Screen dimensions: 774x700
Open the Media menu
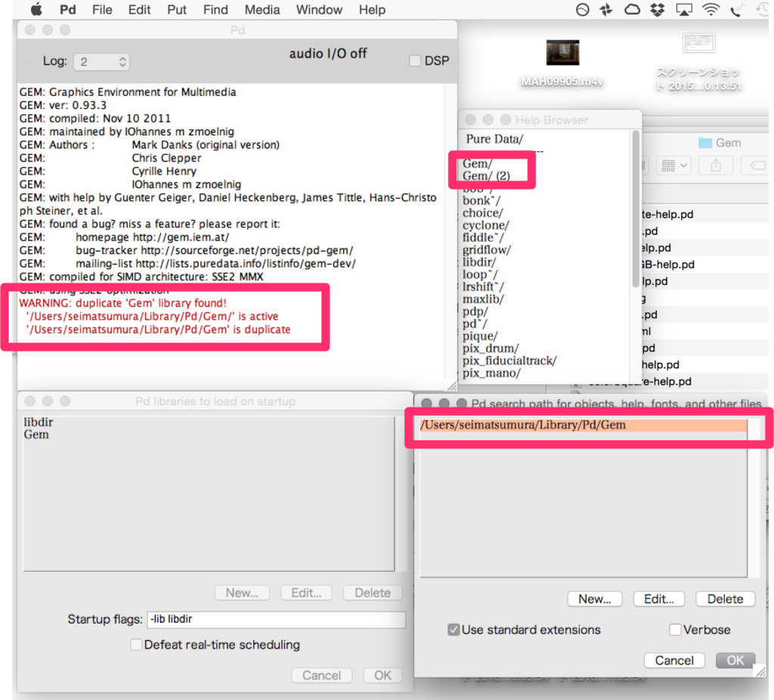tap(262, 10)
